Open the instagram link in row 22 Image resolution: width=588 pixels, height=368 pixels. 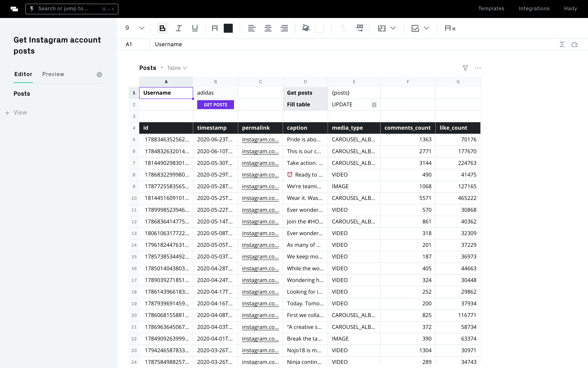pos(260,339)
